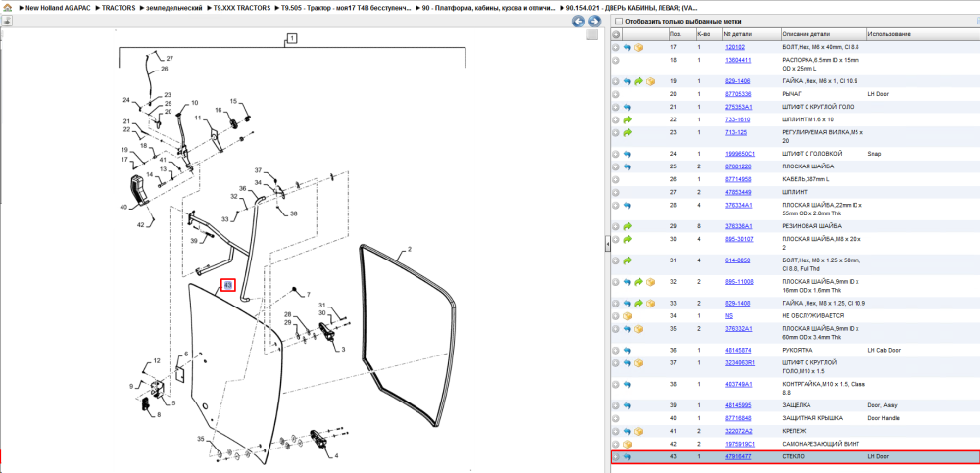Click green arrow for ШПЛИНТ M1.6 x 10

coord(627,119)
